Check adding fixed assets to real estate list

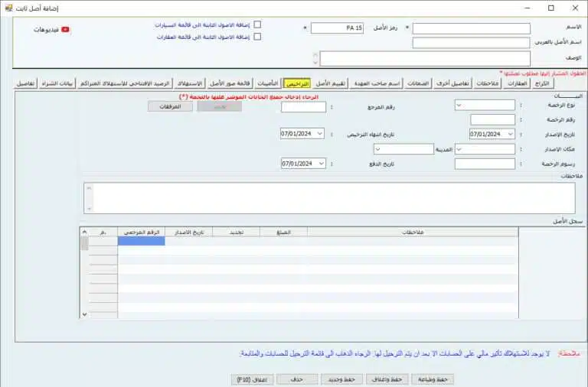point(257,36)
